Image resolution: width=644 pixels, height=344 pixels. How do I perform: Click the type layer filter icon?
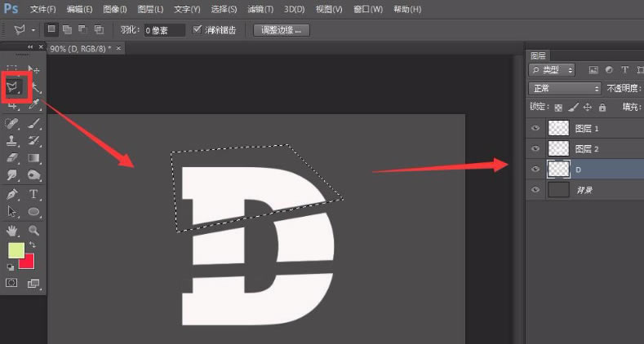click(624, 70)
